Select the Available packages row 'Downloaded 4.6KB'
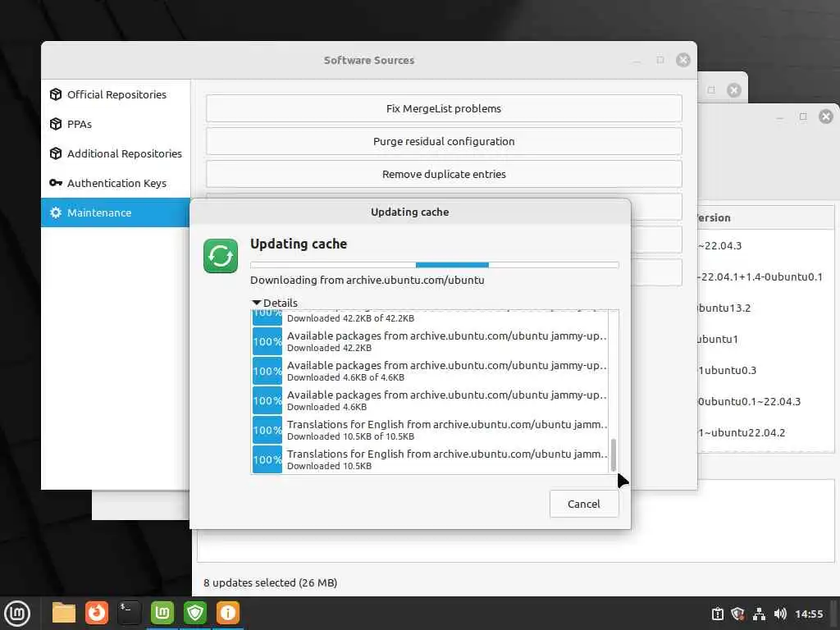 coord(430,400)
